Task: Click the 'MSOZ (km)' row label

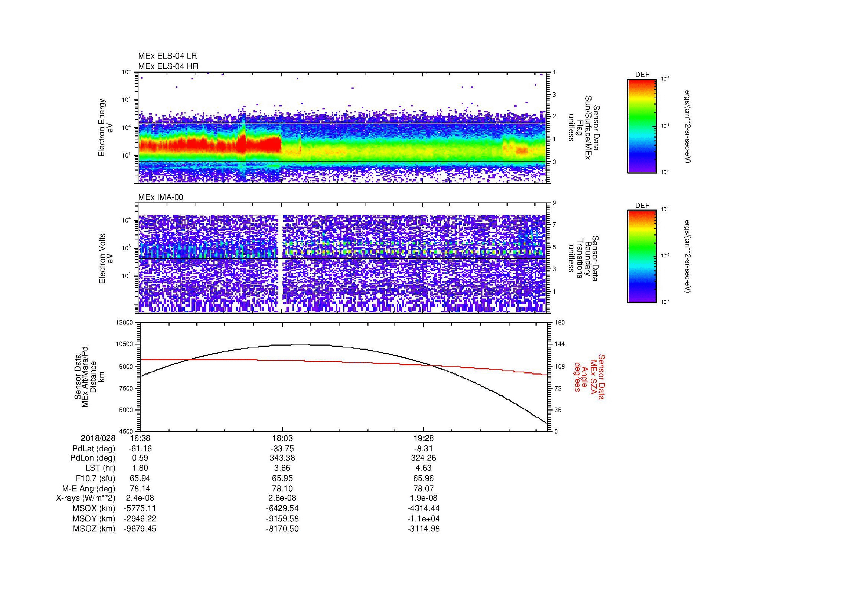Action: [94, 529]
